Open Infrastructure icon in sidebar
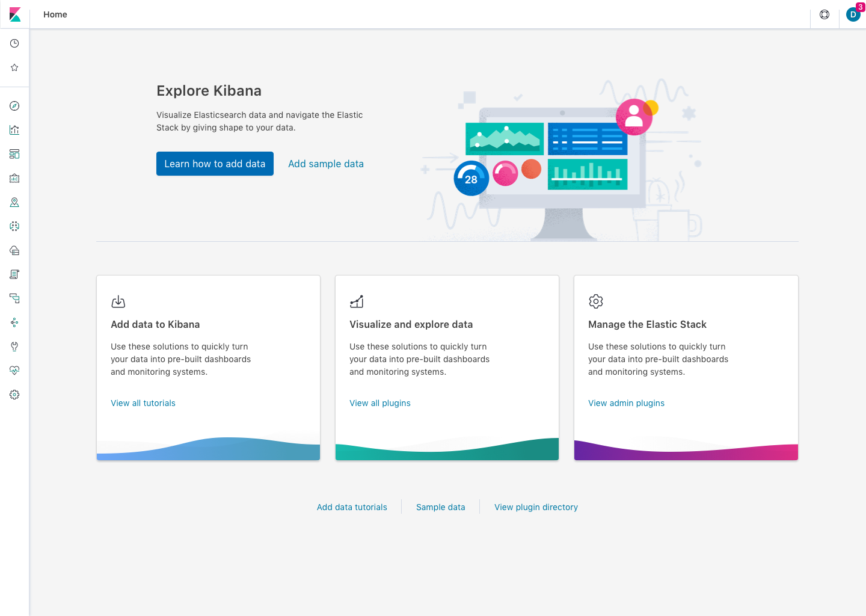This screenshot has height=616, width=866. point(14,250)
